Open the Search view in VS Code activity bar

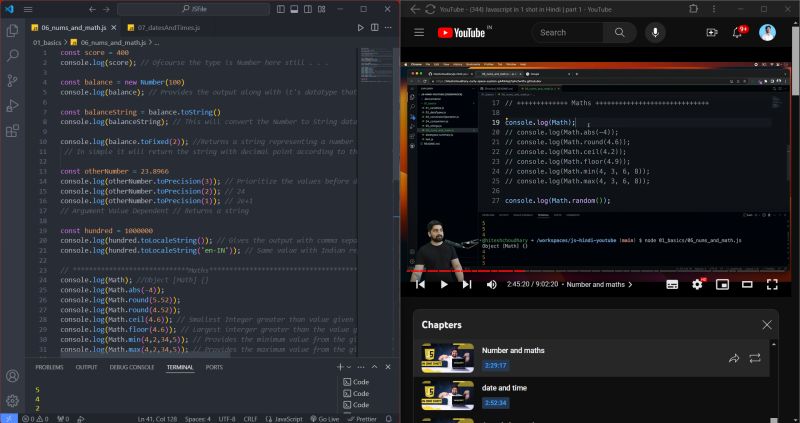click(13, 55)
